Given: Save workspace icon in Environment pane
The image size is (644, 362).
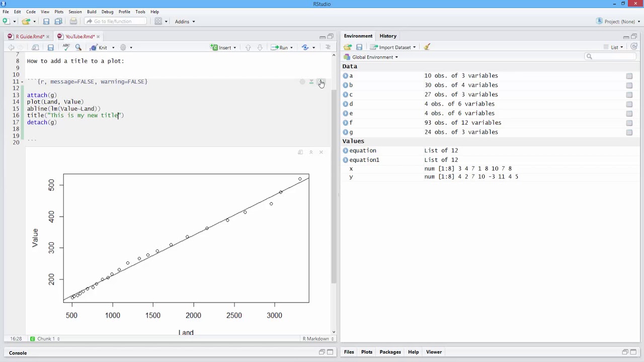Looking at the screenshot, I should pyautogui.click(x=359, y=47).
